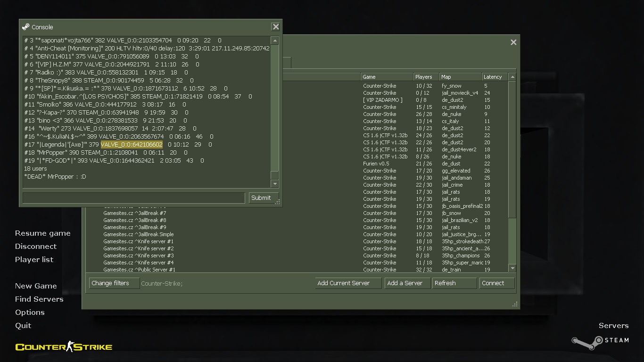Sort servers by Game column
This screenshot has height=362, width=644.
coord(387,77)
